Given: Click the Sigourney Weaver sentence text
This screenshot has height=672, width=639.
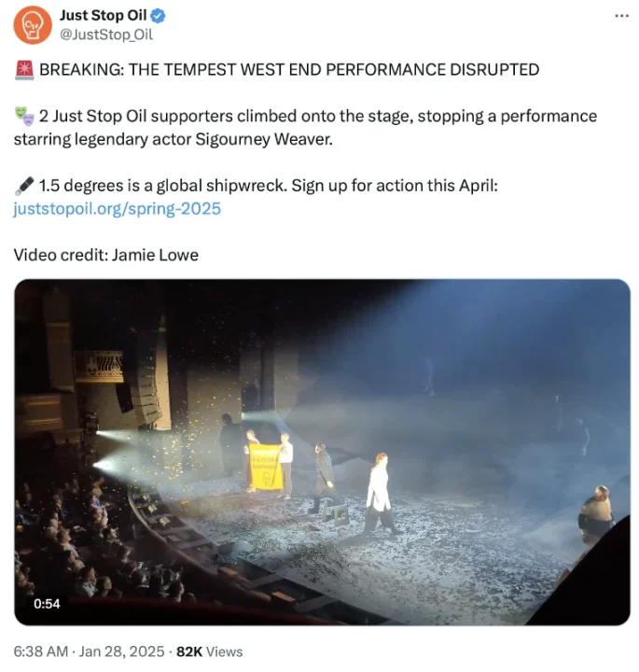Looking at the screenshot, I should click(x=305, y=128).
